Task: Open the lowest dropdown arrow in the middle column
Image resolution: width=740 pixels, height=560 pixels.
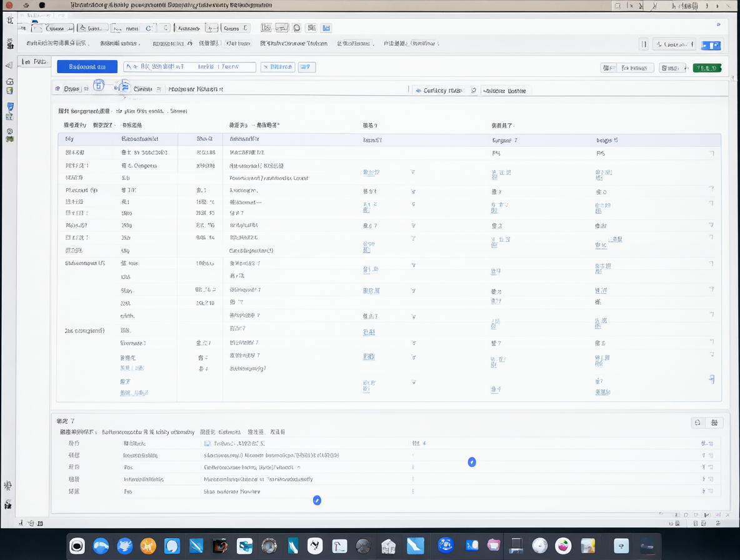Action: click(x=413, y=382)
